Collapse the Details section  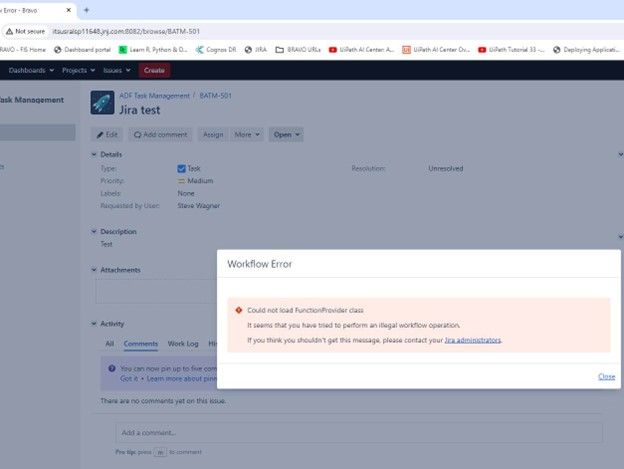tap(94, 154)
